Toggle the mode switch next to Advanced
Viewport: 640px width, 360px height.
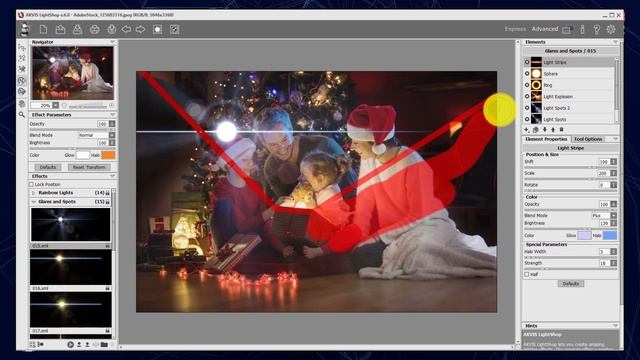(567, 29)
